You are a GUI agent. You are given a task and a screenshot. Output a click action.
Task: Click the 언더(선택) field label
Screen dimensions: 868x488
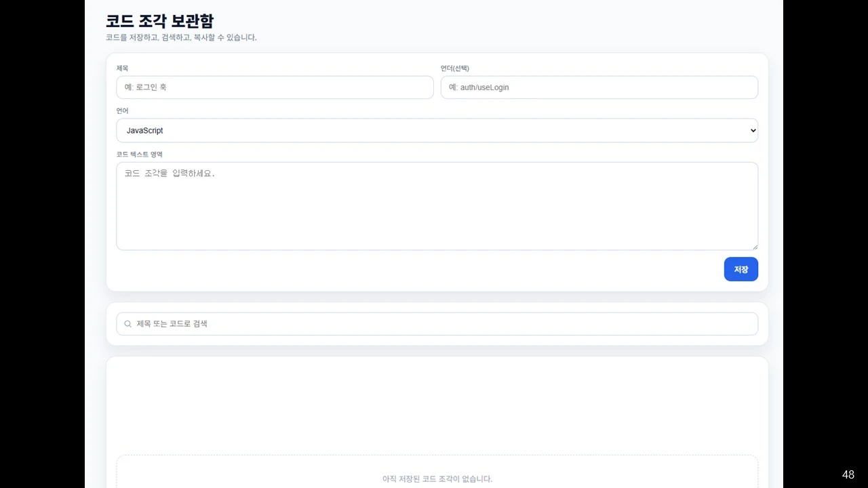455,68
